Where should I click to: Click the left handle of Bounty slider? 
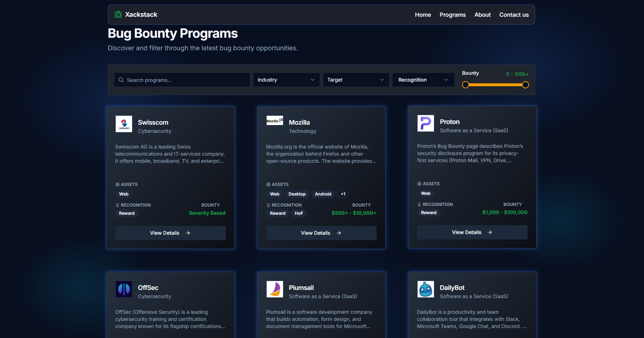pyautogui.click(x=466, y=85)
